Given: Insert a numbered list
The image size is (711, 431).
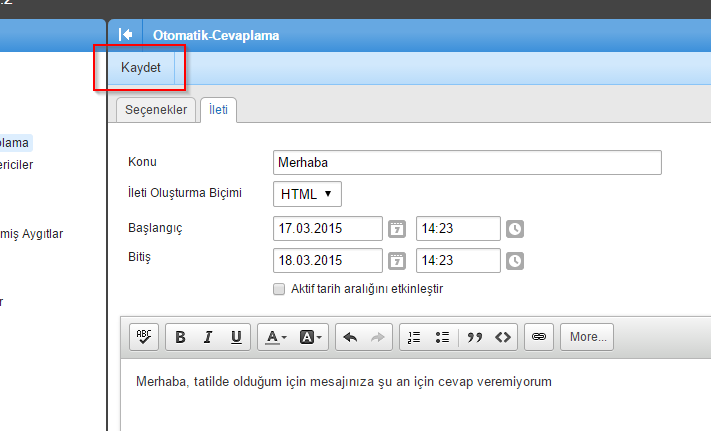Looking at the screenshot, I should click(413, 337).
